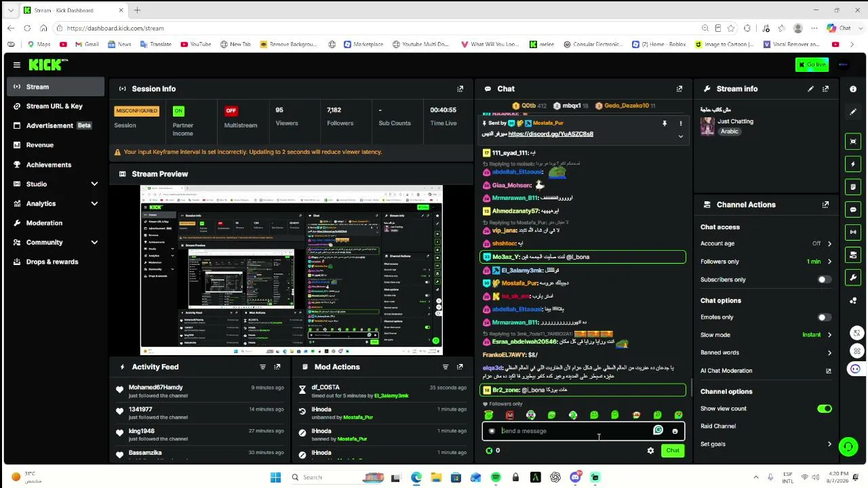The image size is (868, 488).
Task: Open Stream URL & Key page
Action: click(56, 106)
